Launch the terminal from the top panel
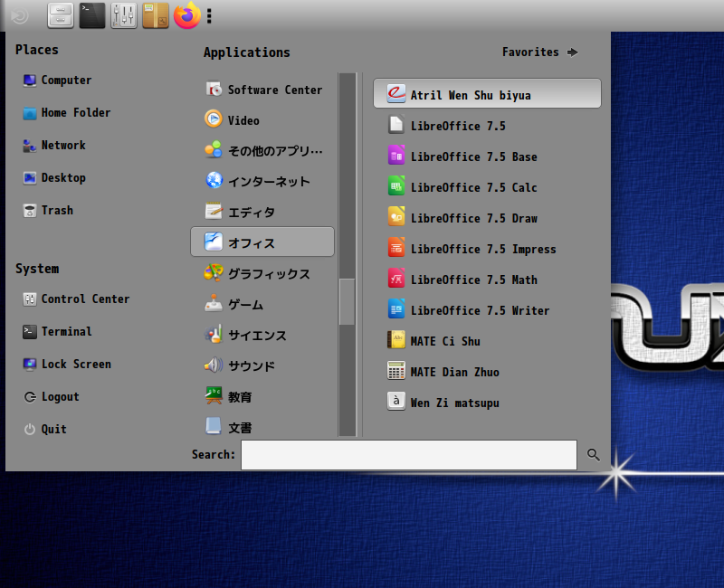Image resolution: width=724 pixels, height=588 pixels. point(92,15)
